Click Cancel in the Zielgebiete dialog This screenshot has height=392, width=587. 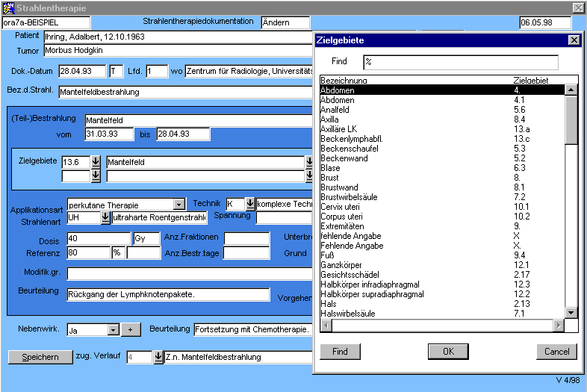point(556,352)
